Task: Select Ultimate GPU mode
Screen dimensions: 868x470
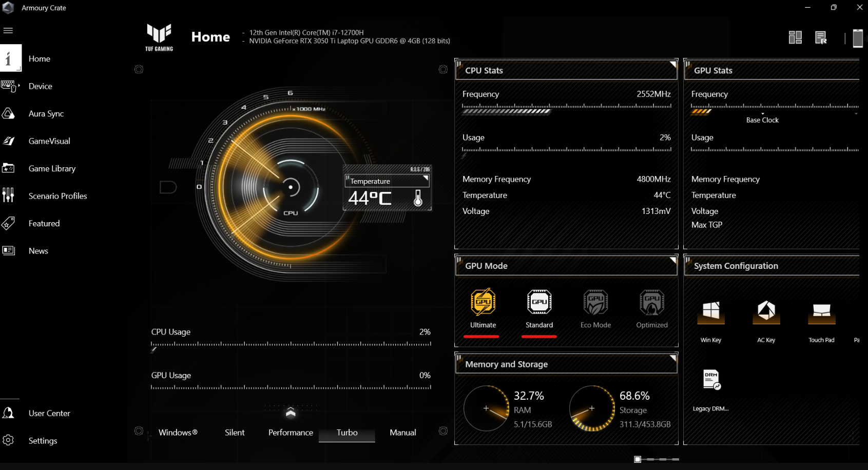Action: [483, 308]
